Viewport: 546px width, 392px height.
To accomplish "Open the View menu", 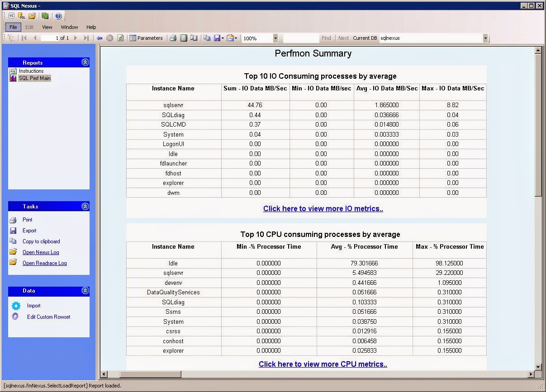I will click(x=47, y=27).
